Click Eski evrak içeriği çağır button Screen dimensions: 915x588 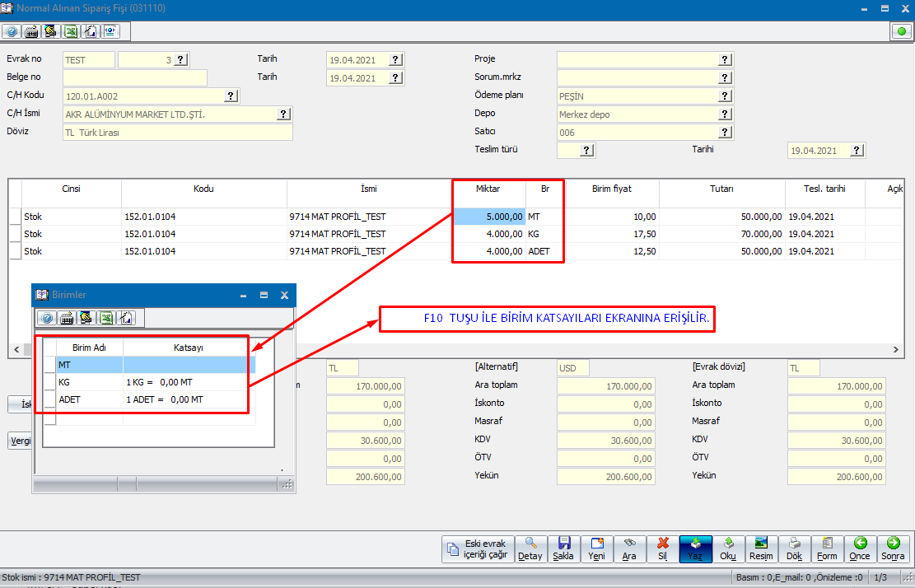point(478,549)
